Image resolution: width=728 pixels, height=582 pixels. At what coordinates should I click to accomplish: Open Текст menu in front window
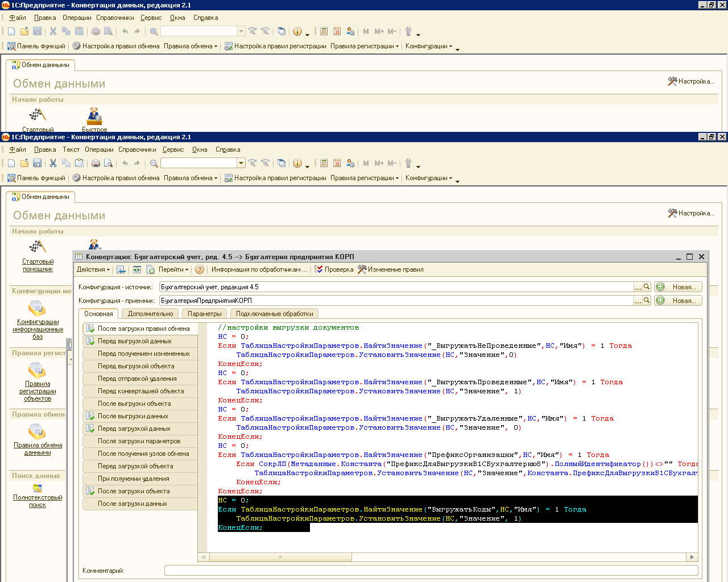pyautogui.click(x=71, y=149)
